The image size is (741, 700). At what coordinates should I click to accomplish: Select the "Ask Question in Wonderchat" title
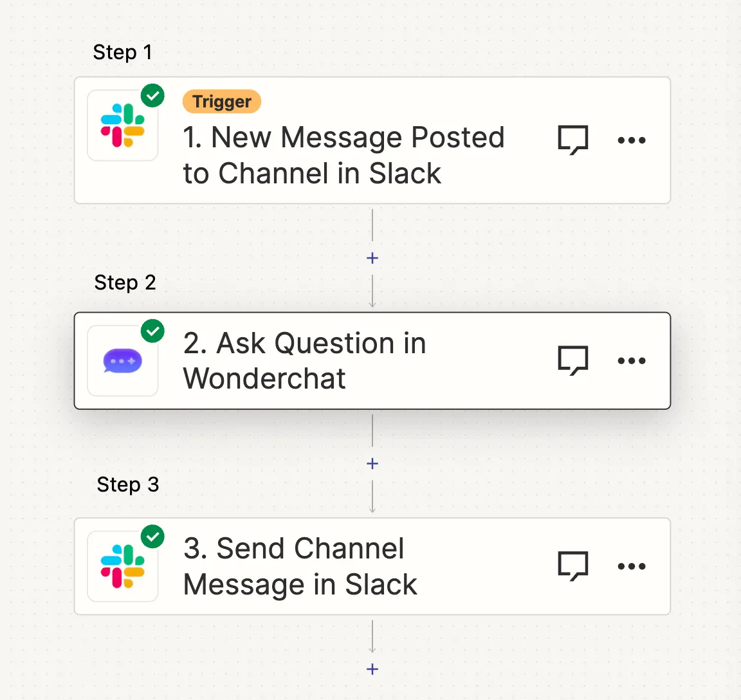[304, 360]
